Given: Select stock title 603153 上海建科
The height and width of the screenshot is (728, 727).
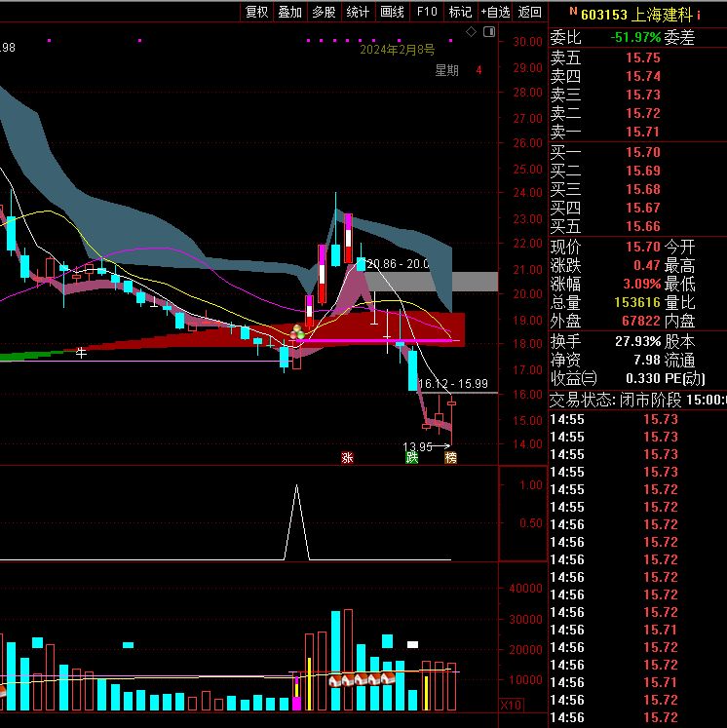Looking at the screenshot, I should [636, 15].
